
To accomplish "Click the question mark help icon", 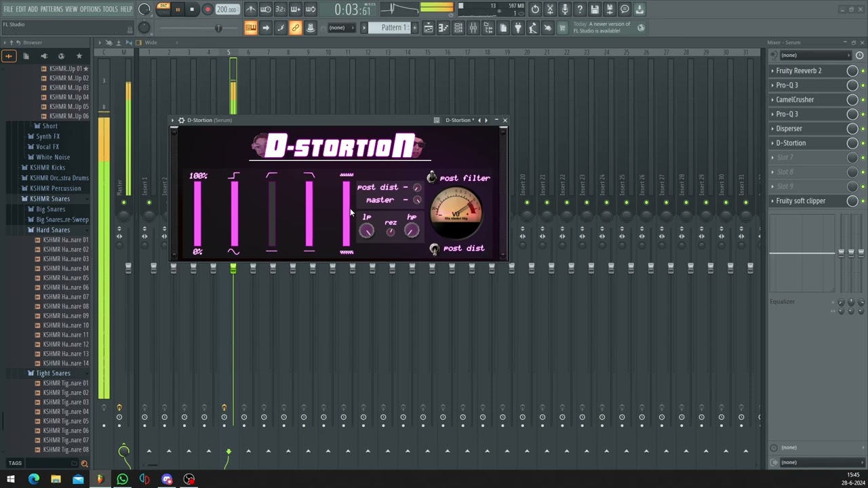I will pos(580,9).
